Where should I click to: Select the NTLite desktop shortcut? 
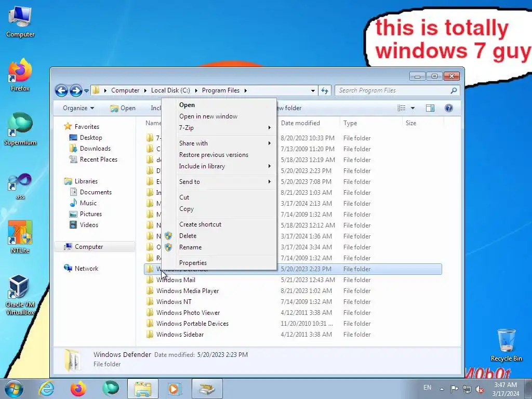pyautogui.click(x=20, y=237)
